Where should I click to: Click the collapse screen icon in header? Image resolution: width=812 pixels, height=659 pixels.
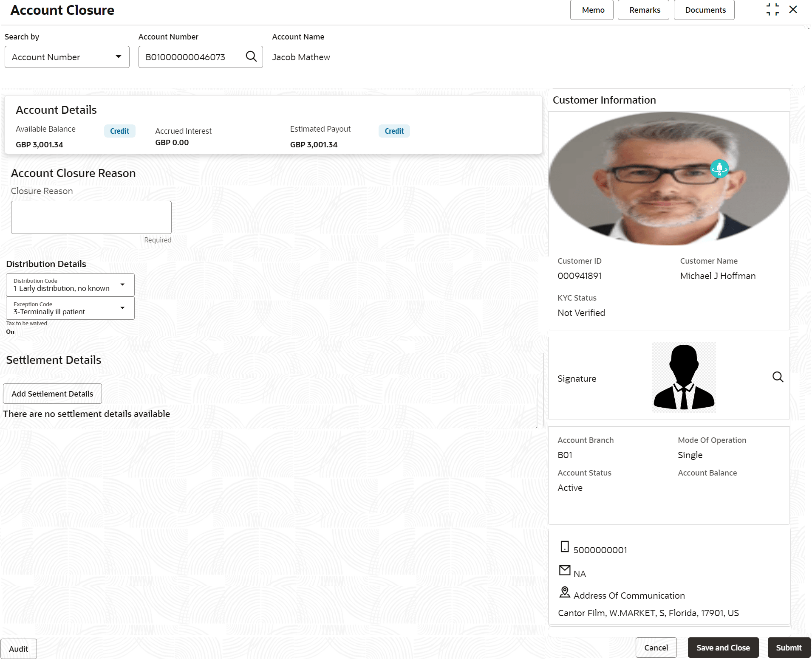772,9
